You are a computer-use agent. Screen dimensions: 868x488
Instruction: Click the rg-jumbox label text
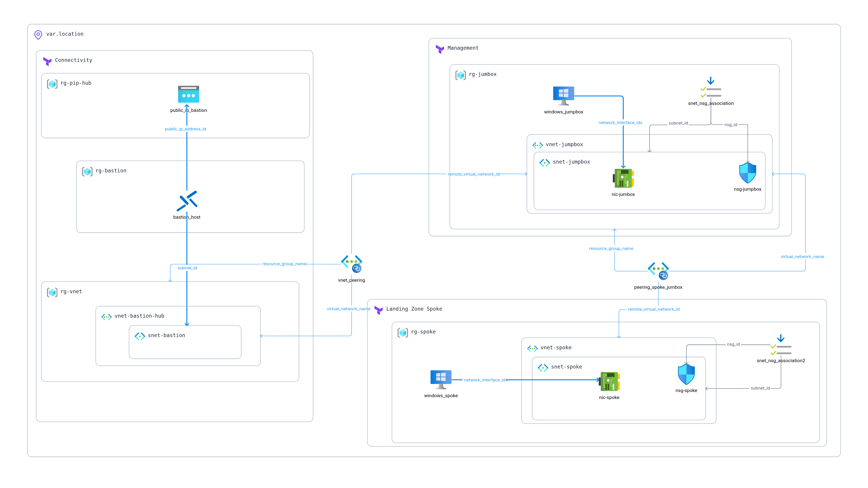(x=483, y=74)
